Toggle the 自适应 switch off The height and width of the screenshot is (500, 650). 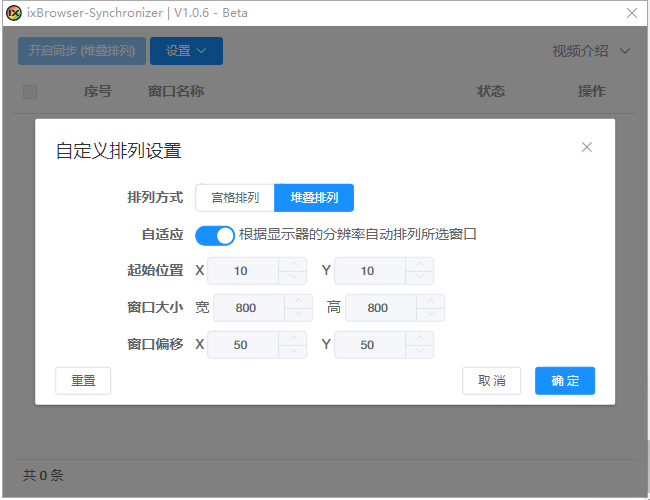click(215, 235)
